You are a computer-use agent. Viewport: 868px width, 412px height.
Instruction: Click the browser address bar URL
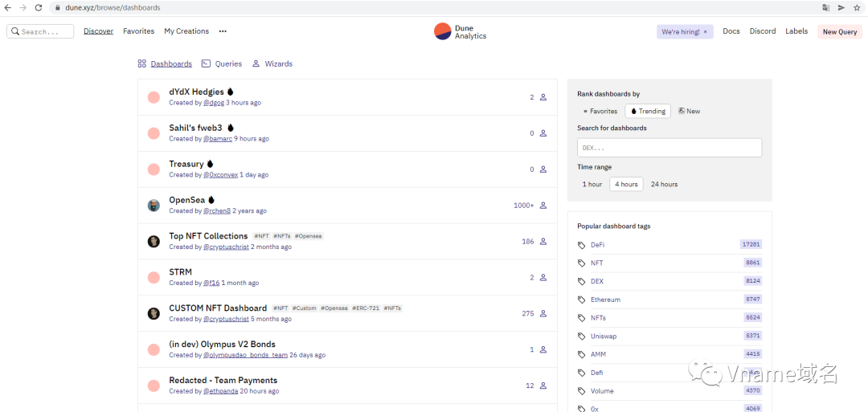click(x=113, y=8)
